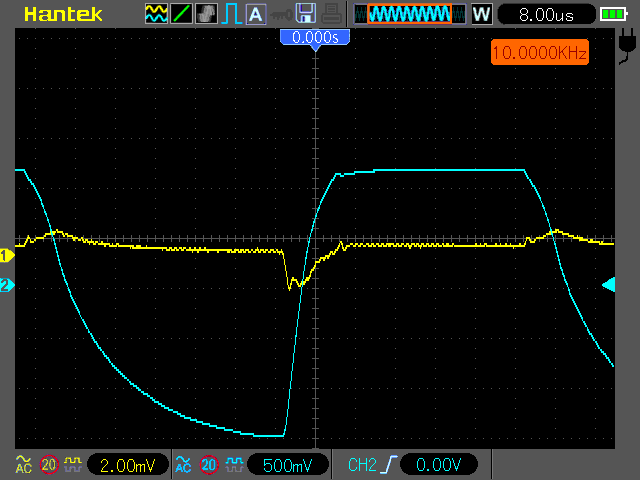Click the rising edge trigger slope icon
This screenshot has width=640, height=480.
coord(391,464)
